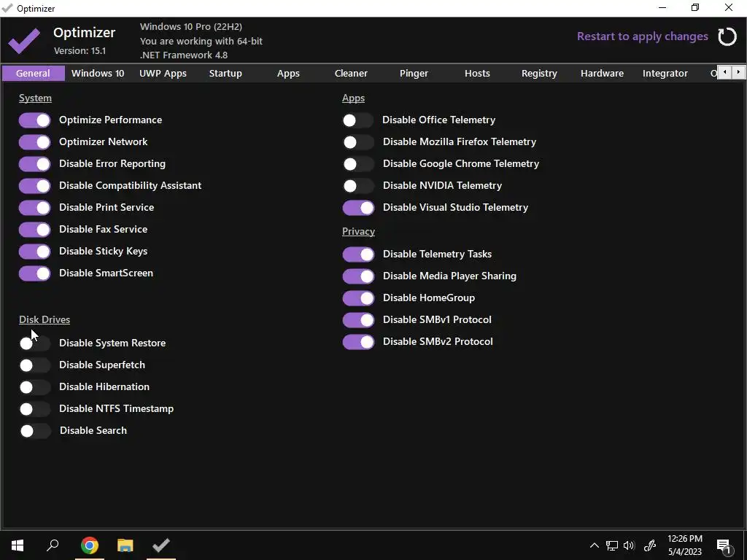Click Windows 10 Pro (22H2) text
The height and width of the screenshot is (560, 747).
[x=191, y=27]
